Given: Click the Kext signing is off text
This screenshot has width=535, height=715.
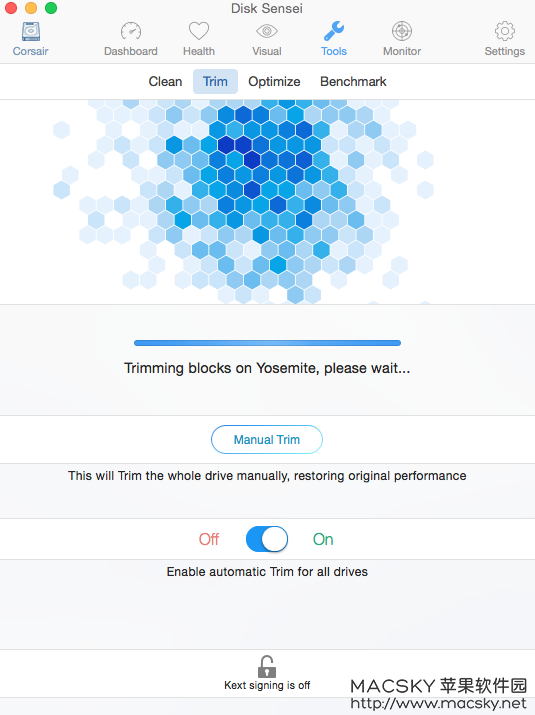Looking at the screenshot, I should (267, 685).
